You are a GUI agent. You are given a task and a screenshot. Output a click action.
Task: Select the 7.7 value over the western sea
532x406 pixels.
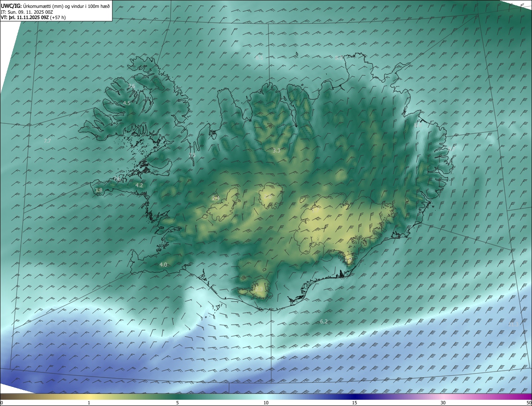[x=47, y=141]
